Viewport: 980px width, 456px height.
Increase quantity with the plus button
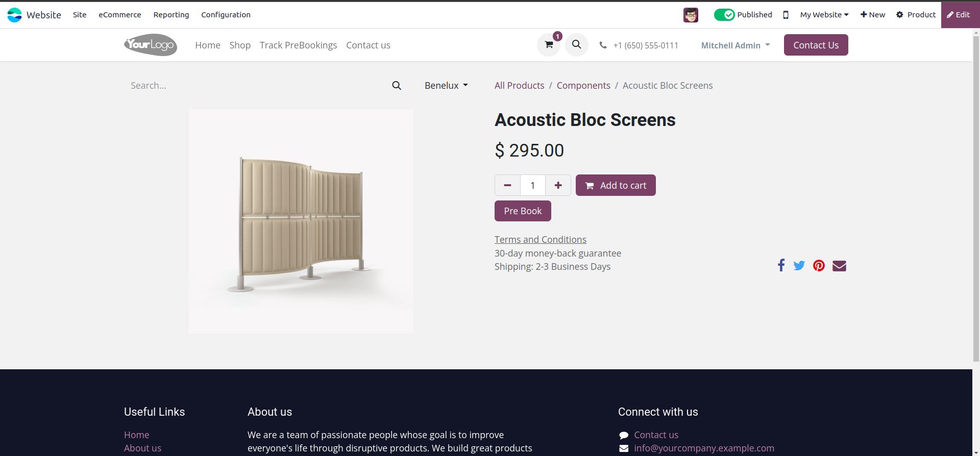[558, 185]
